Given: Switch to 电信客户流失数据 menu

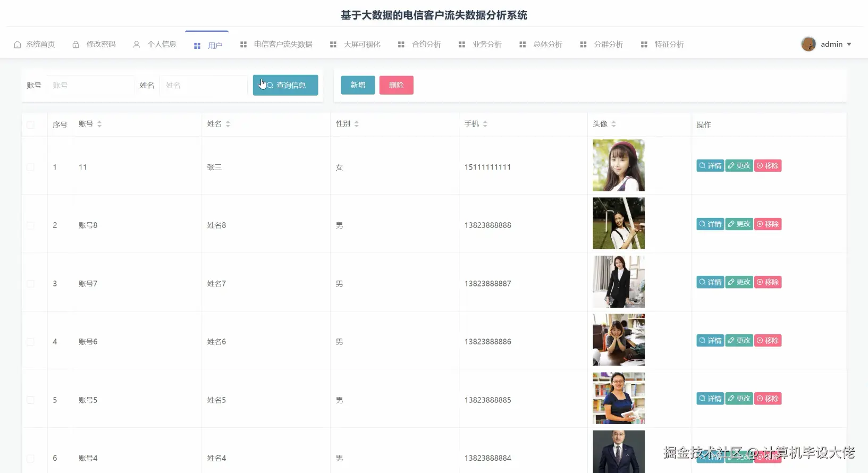Looking at the screenshot, I should coord(276,45).
